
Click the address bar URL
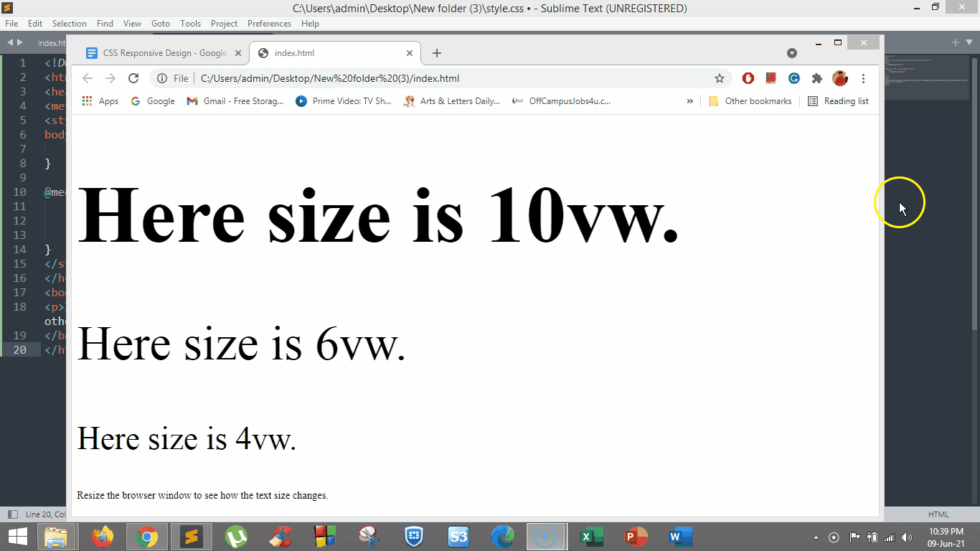[330, 78]
